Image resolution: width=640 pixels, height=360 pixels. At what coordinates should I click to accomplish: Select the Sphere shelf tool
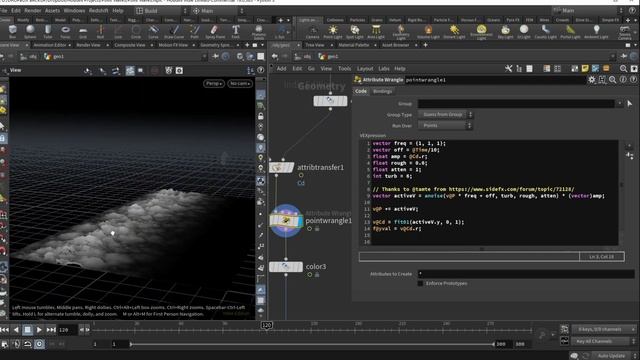click(x=30, y=31)
